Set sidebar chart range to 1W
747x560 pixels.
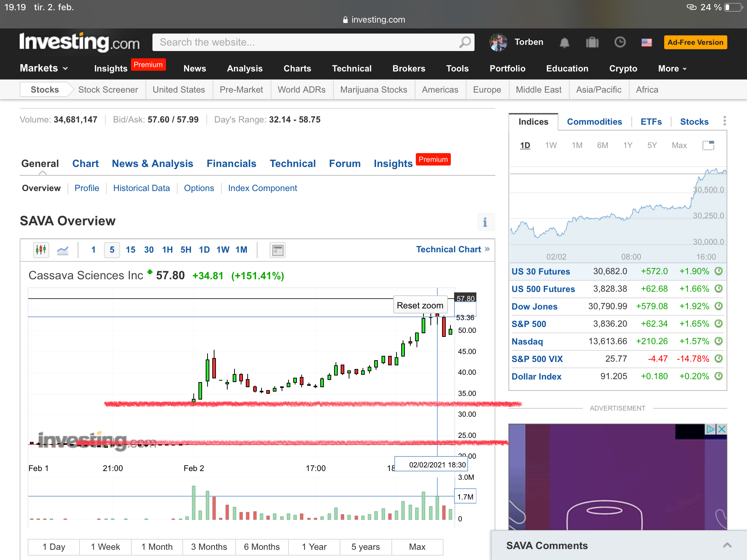[551, 145]
